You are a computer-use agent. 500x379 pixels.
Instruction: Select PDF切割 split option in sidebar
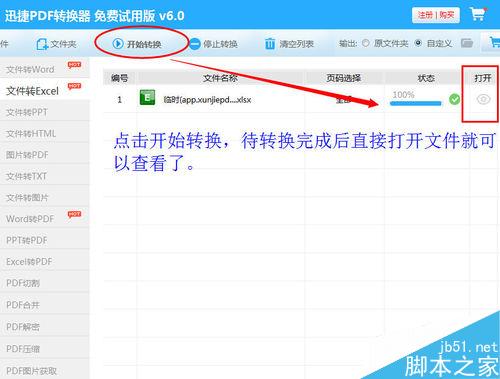45,283
